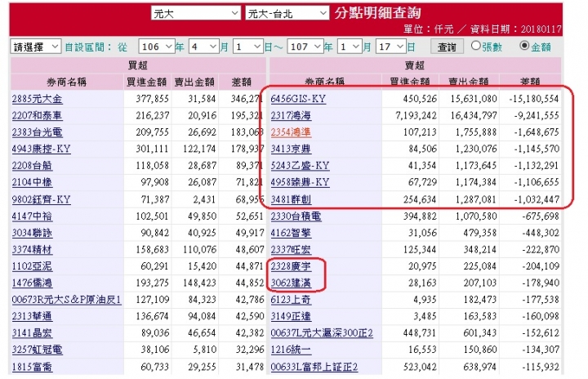Open the end year 107 dropdown
The image size is (588, 379).
coord(305,47)
